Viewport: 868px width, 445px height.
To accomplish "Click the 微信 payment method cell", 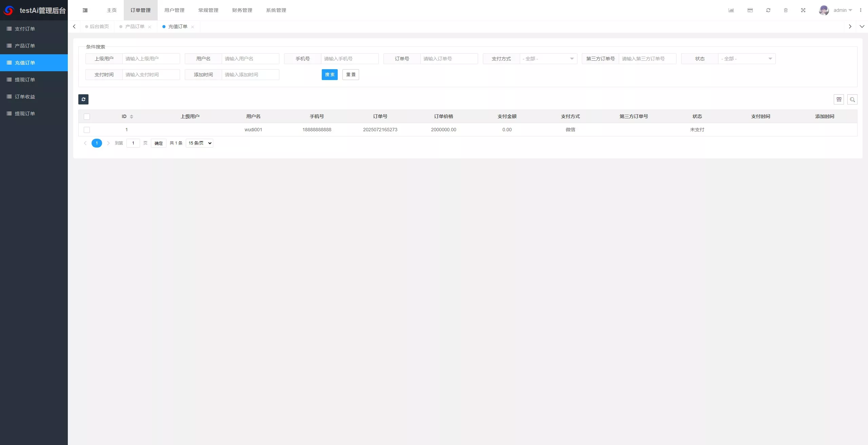I will point(570,130).
